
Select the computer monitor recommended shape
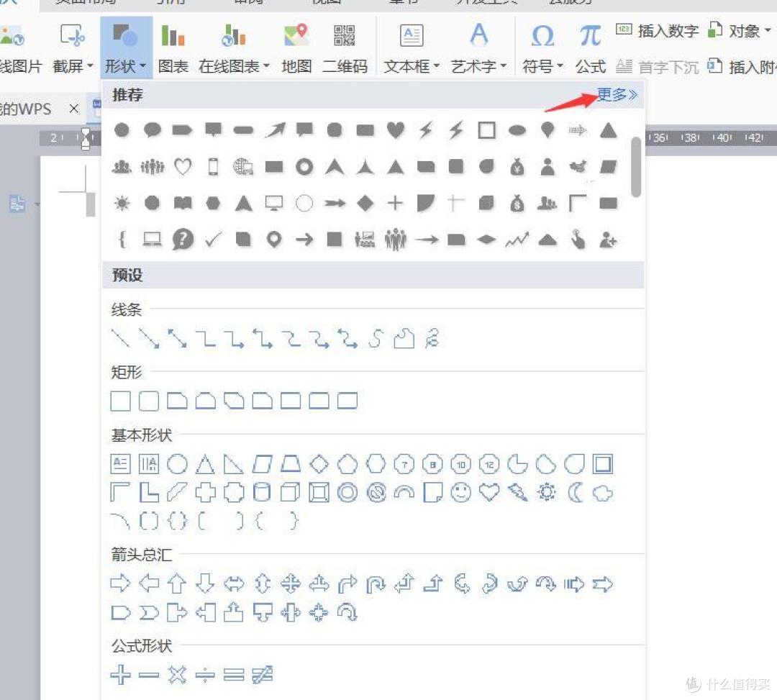[274, 203]
